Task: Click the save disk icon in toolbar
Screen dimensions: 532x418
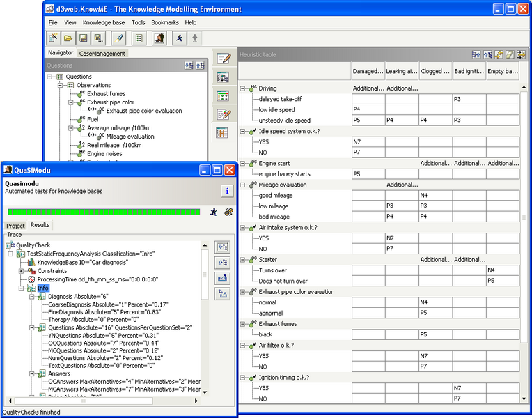Action: 83,38
